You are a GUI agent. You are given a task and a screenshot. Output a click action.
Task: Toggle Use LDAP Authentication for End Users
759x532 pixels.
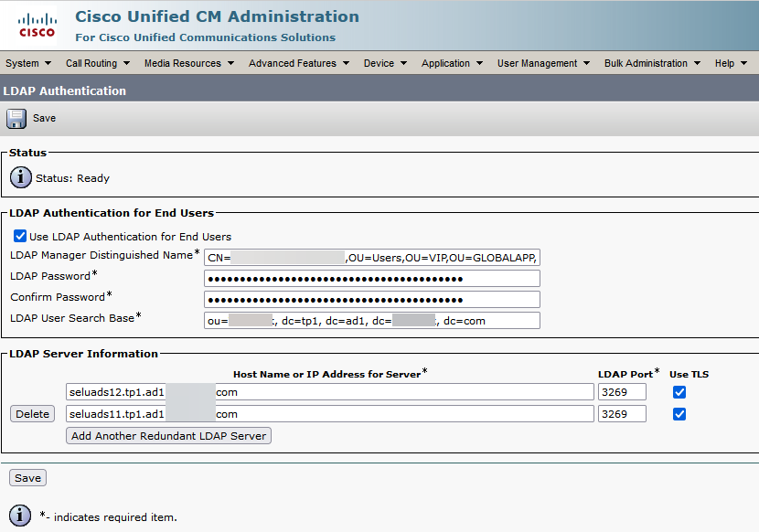pos(20,236)
